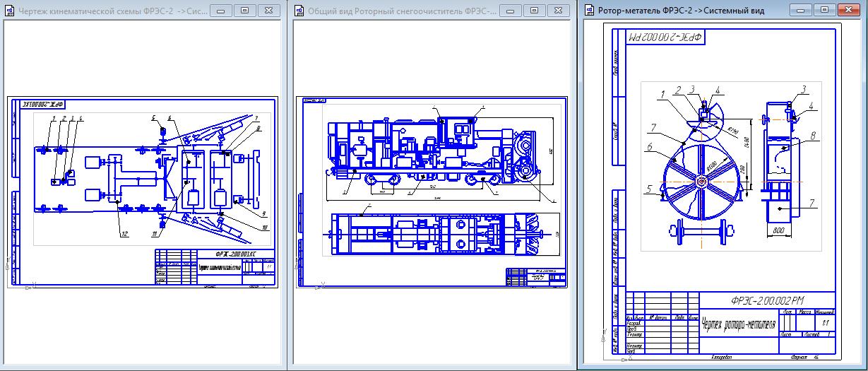
Task: Maximize the Ротор-метатель window
Action: [824, 11]
